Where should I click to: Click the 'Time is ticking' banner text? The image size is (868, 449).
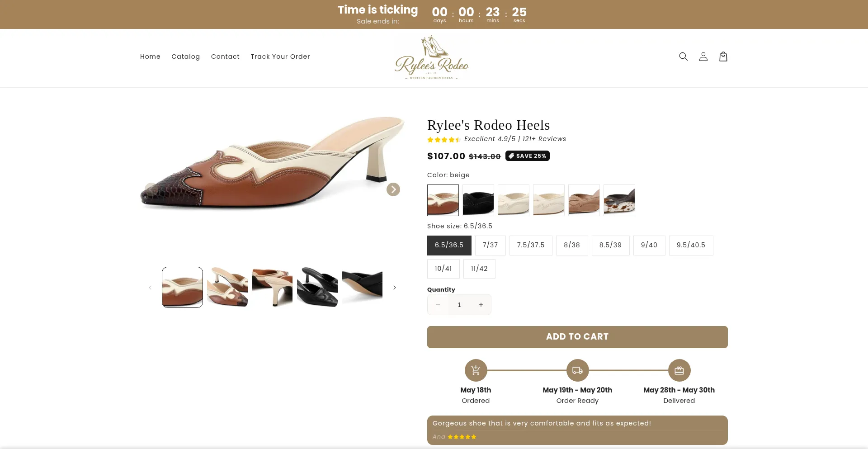coord(377,10)
